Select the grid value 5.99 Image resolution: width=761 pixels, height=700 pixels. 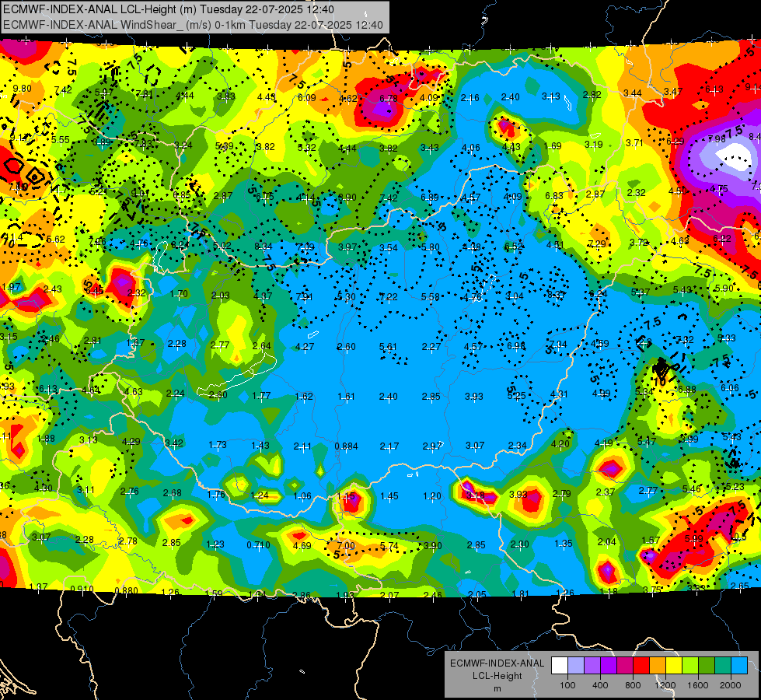point(693,539)
